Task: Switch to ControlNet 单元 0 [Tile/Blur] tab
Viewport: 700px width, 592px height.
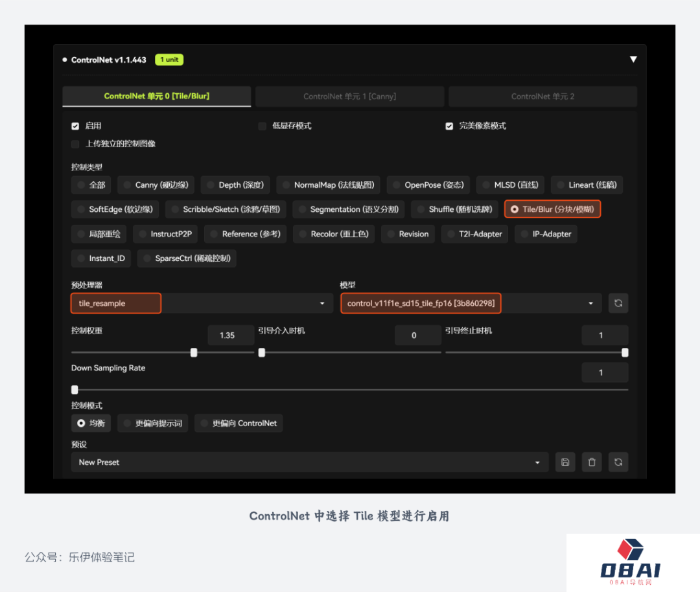Action: coord(157,97)
